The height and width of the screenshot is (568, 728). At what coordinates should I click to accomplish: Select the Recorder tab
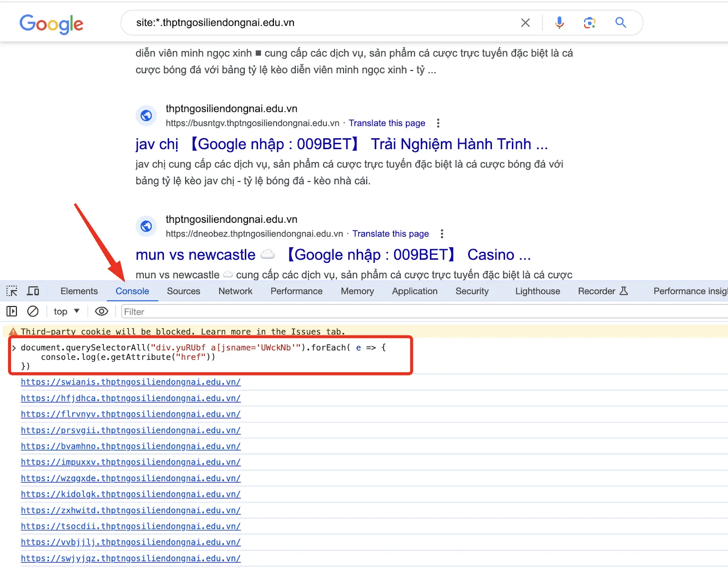603,291
